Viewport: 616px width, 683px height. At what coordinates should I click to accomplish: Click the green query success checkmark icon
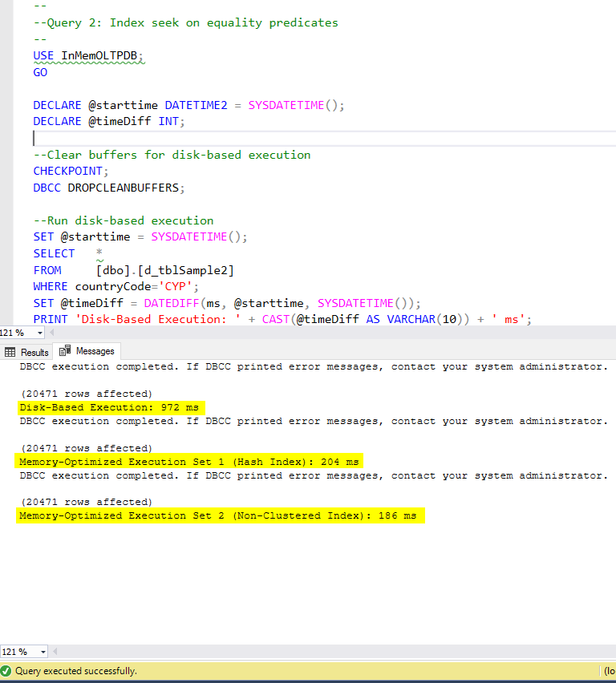[x=6, y=671]
